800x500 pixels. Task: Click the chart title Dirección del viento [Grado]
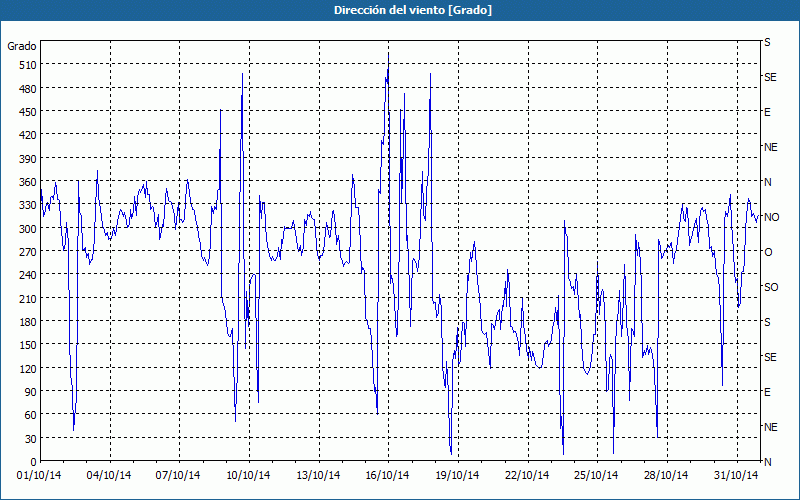pyautogui.click(x=413, y=10)
